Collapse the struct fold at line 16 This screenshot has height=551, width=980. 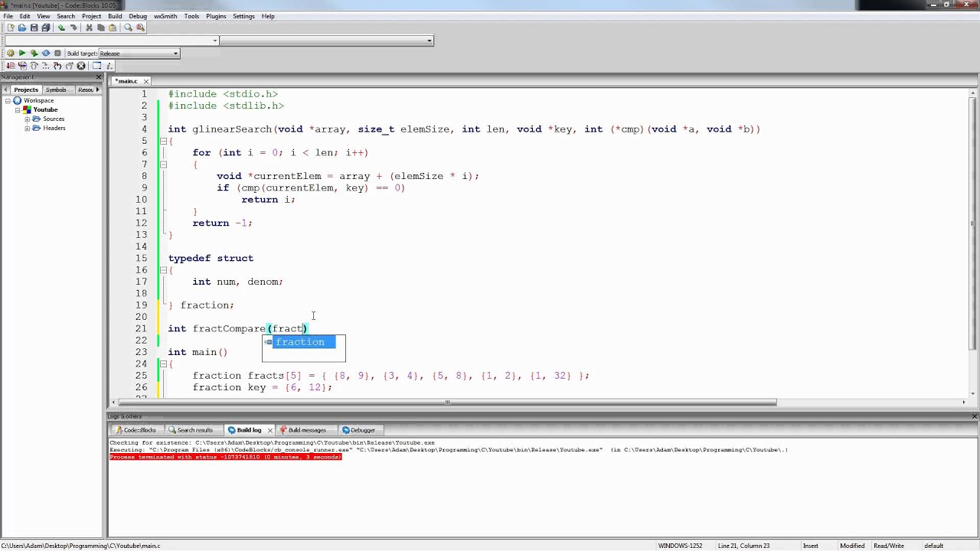[163, 270]
